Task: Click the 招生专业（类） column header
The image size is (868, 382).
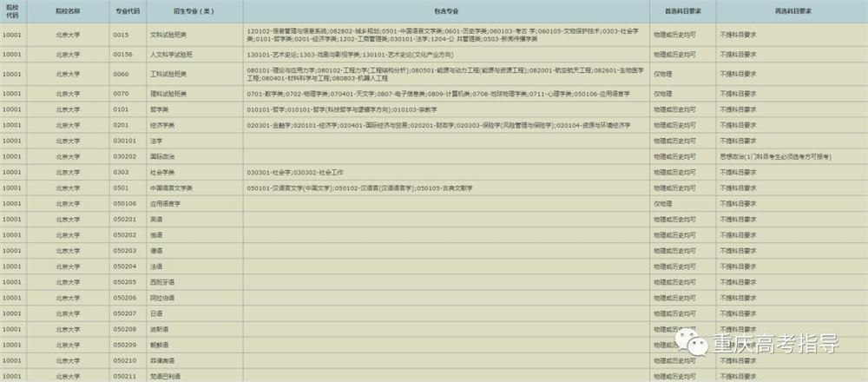Action: (x=194, y=11)
